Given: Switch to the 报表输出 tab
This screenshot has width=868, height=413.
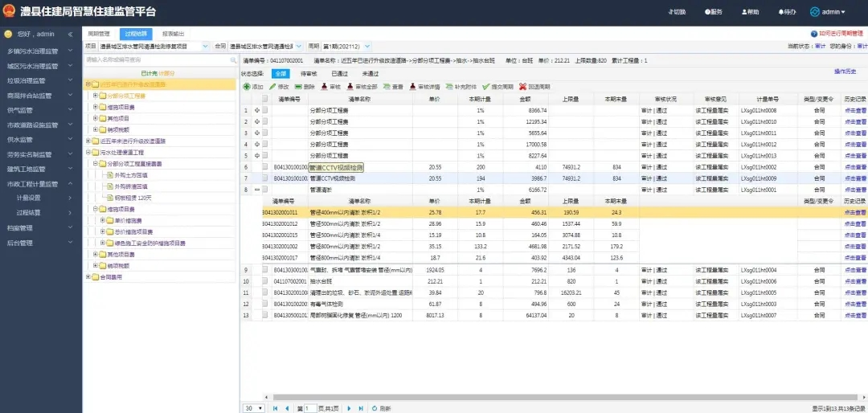Looking at the screenshot, I should 173,34.
